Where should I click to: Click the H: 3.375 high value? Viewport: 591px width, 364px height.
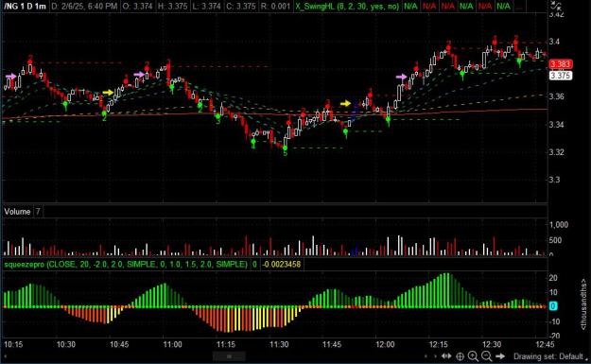pyautogui.click(x=172, y=7)
